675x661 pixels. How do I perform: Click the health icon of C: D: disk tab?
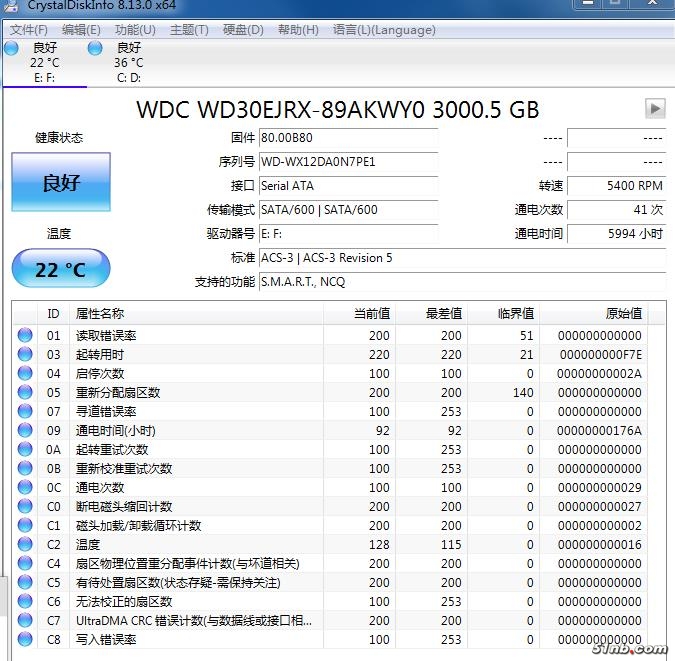point(95,48)
